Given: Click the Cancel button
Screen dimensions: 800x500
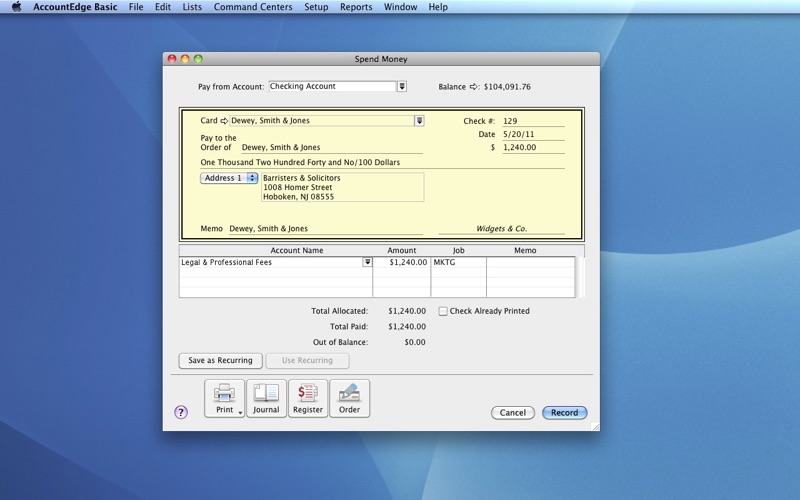Looking at the screenshot, I should tap(513, 413).
